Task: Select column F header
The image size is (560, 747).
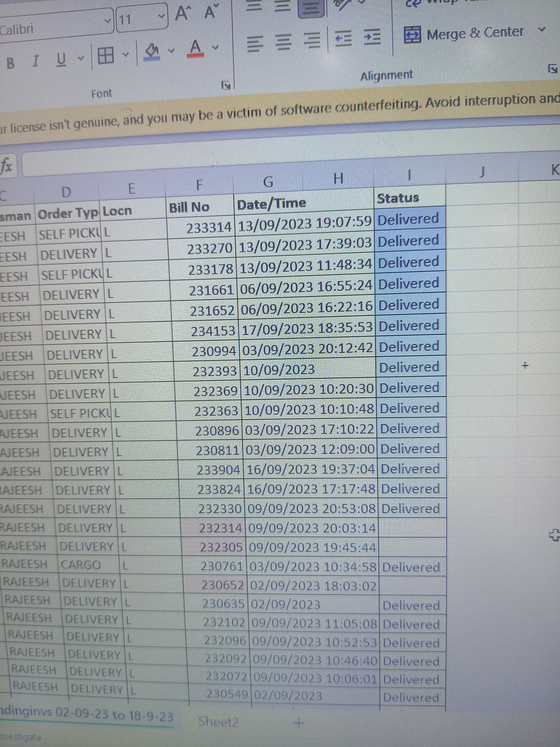Action: [x=199, y=185]
